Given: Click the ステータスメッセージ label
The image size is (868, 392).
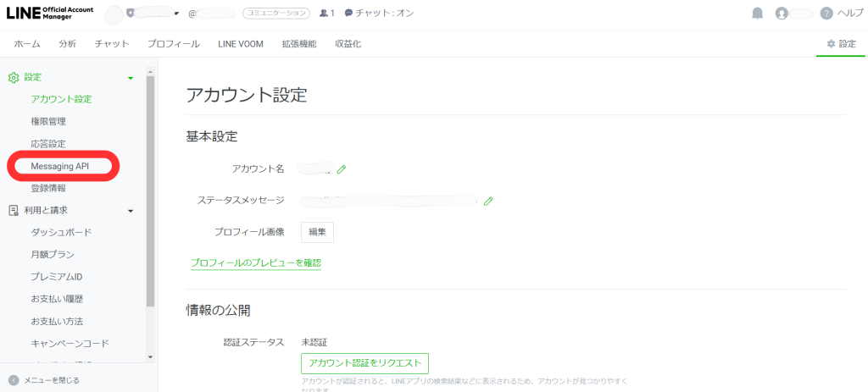Looking at the screenshot, I should point(241,200).
